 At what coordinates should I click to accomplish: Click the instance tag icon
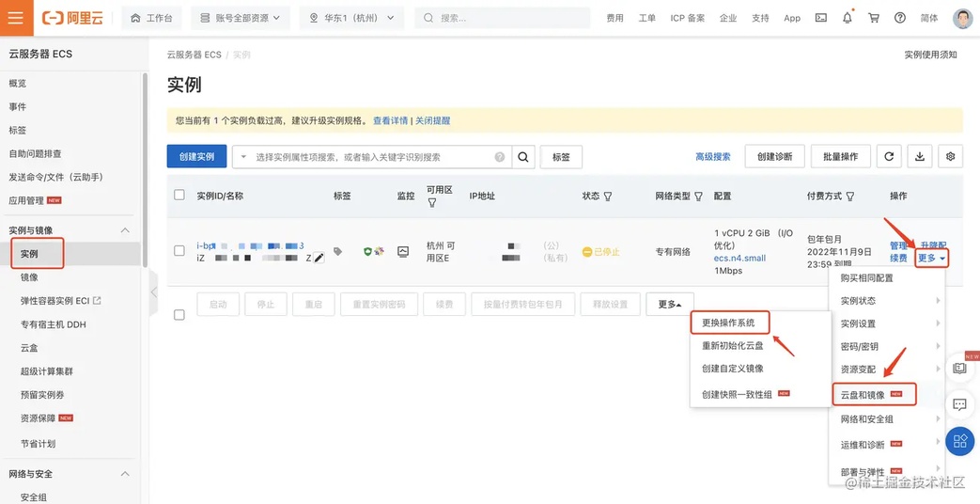[337, 251]
